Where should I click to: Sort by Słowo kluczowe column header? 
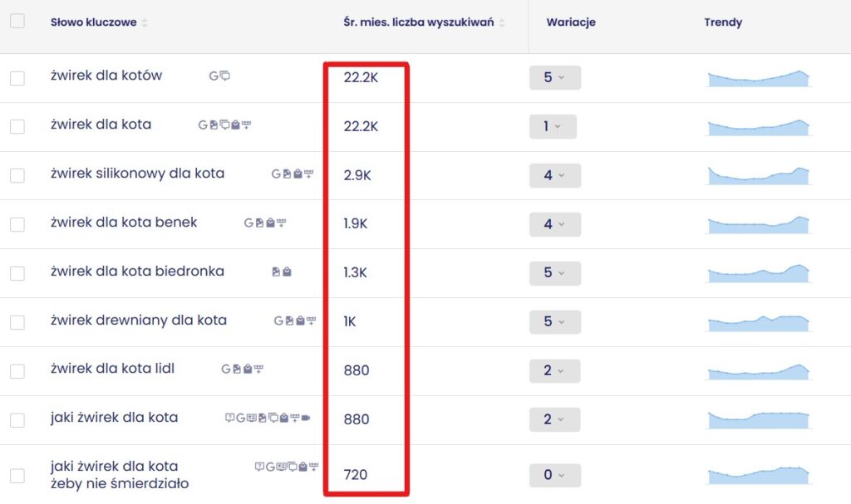[x=93, y=22]
